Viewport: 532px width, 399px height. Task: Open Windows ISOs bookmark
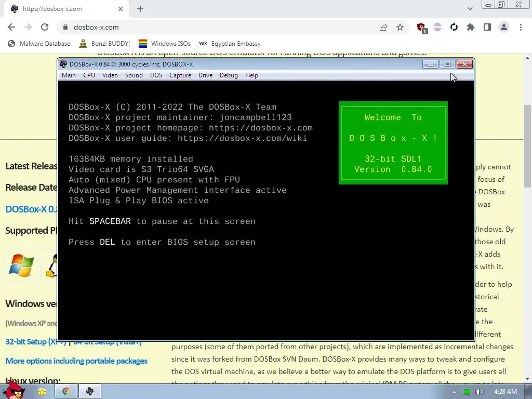[x=165, y=44]
